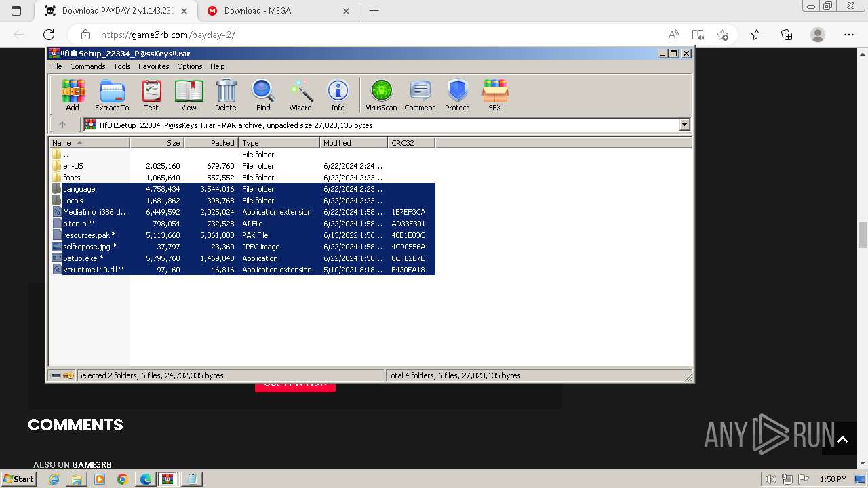Sort by the Packed column header
Viewport: 868px width, 488px height.
coord(211,143)
